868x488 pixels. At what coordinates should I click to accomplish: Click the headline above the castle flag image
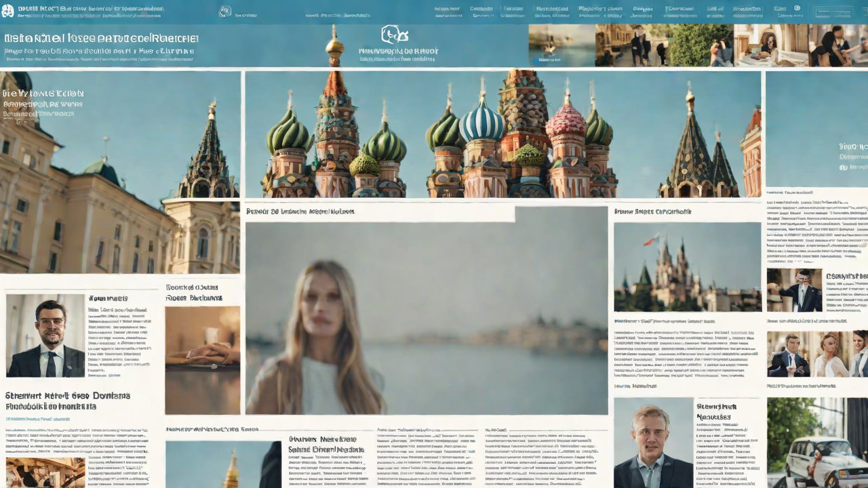tap(652, 212)
